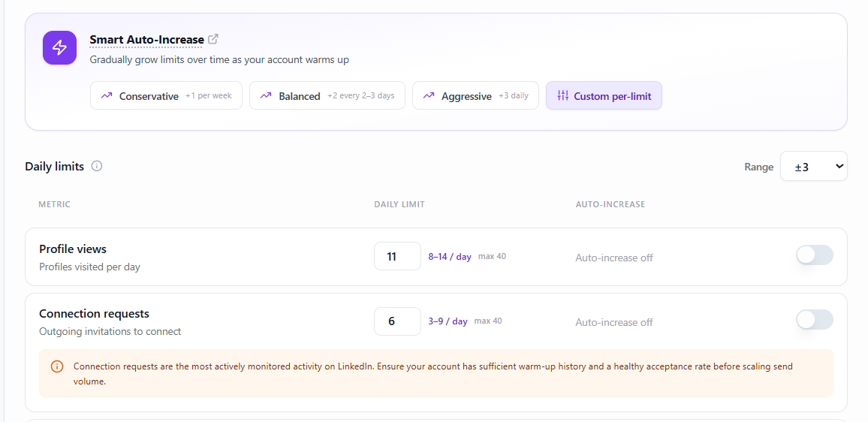Click the Range label

759,167
